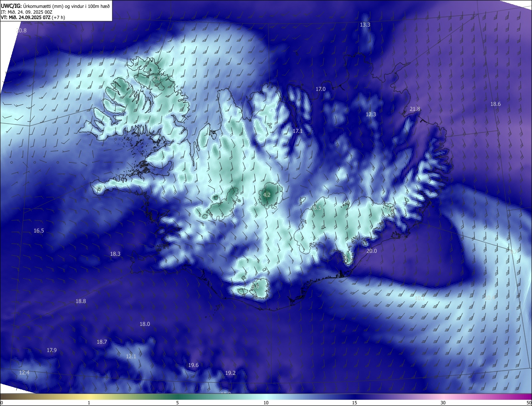Click the 13.3 value label
The width and height of the screenshot is (532, 406).
[x=365, y=25]
